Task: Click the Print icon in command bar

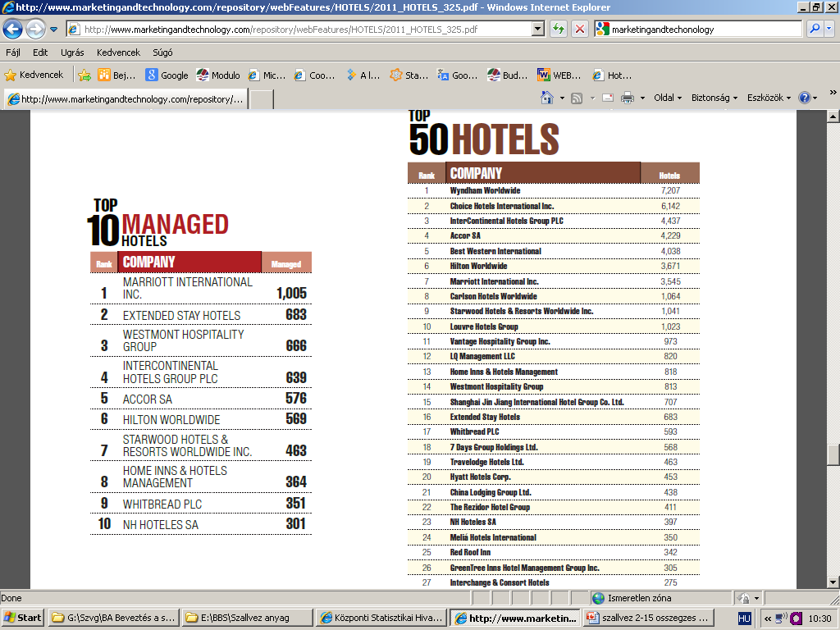Action: [x=628, y=98]
